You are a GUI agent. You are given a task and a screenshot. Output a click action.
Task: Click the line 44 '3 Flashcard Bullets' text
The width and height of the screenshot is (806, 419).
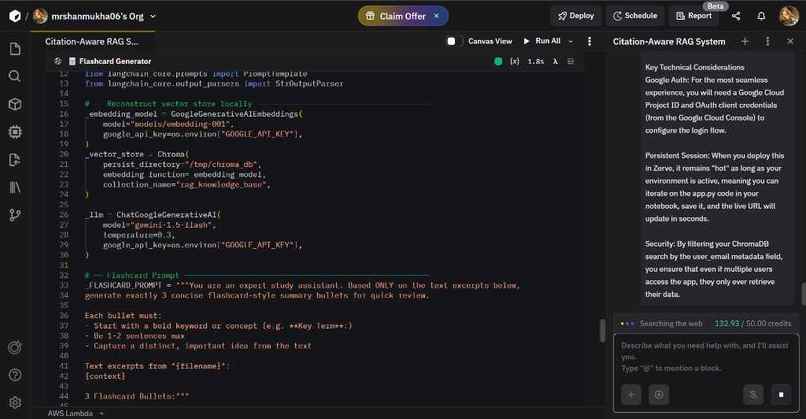point(137,396)
